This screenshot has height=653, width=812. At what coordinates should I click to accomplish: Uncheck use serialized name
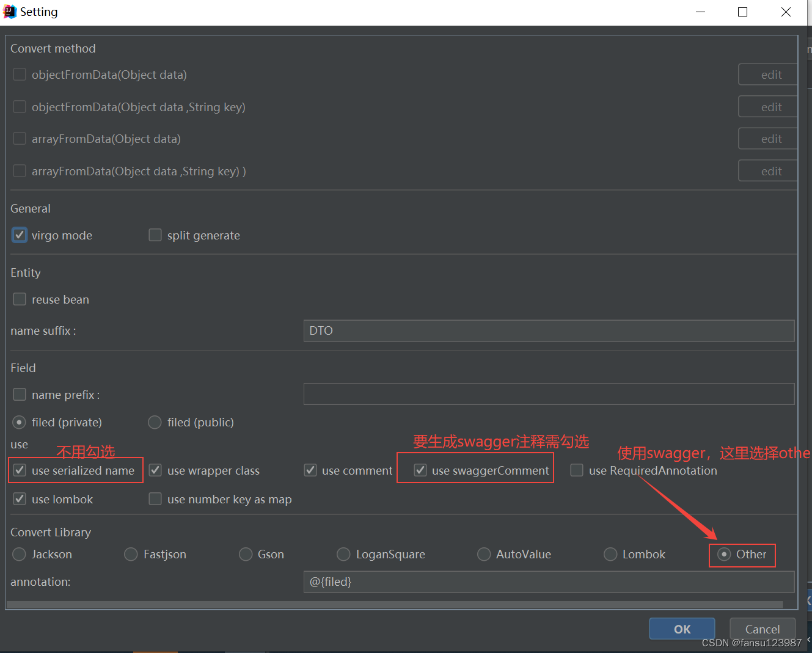(x=20, y=470)
